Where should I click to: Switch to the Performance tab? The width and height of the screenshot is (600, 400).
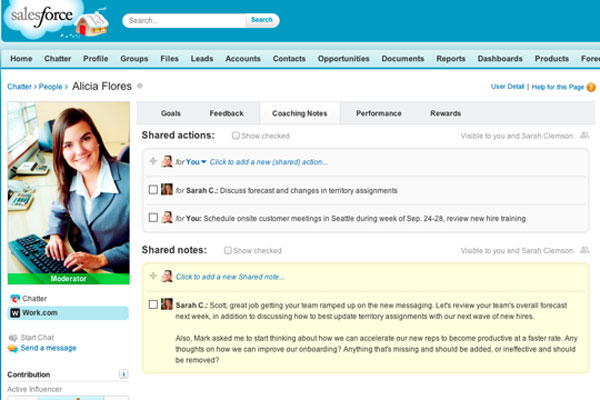pyautogui.click(x=378, y=114)
